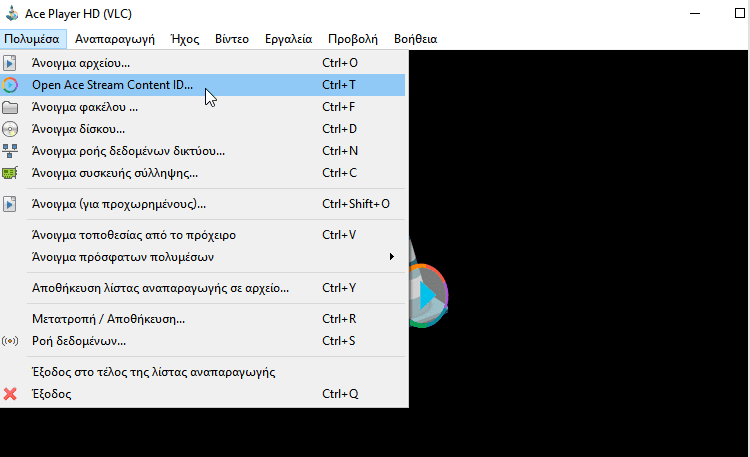Select Άνοιγμα δίσκου... option
The image size is (750, 457).
coord(203,129)
